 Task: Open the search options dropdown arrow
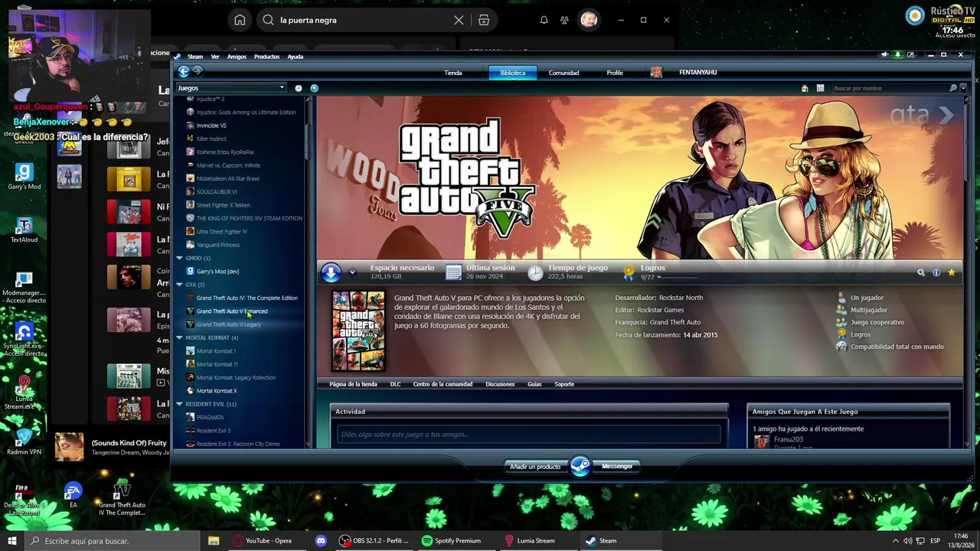click(962, 88)
